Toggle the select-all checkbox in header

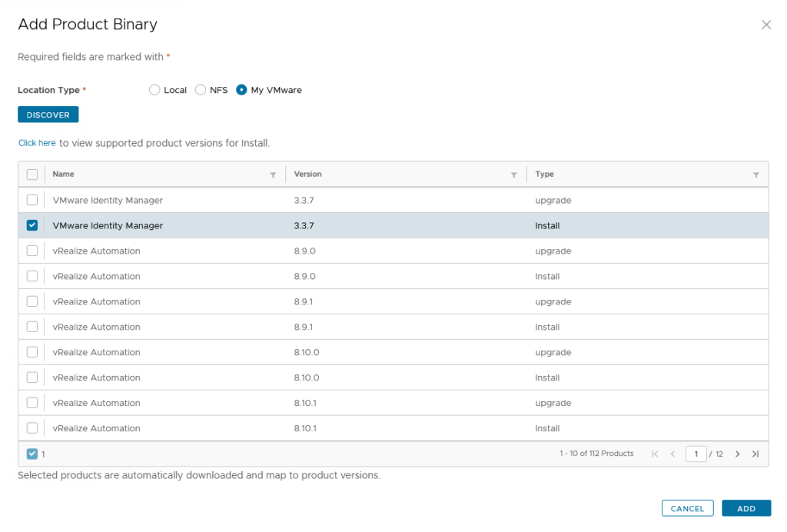click(32, 175)
